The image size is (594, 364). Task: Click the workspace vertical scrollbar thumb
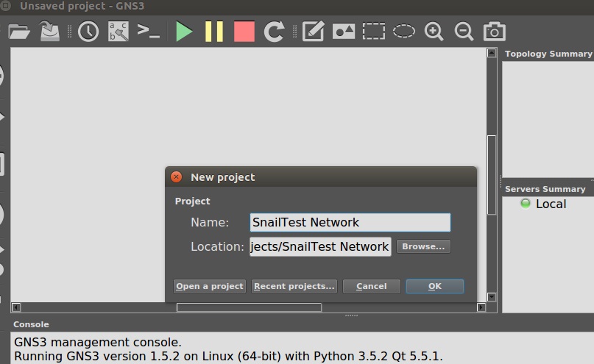(x=492, y=175)
